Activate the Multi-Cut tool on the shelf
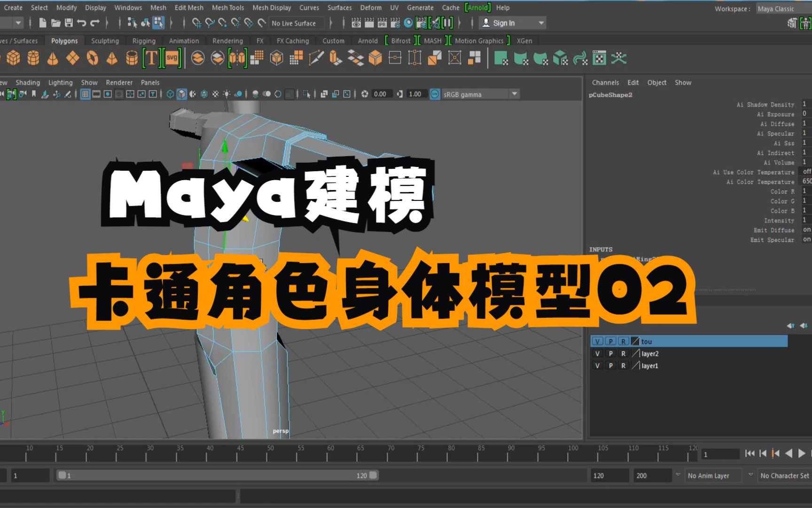812x508 pixels. [315, 58]
